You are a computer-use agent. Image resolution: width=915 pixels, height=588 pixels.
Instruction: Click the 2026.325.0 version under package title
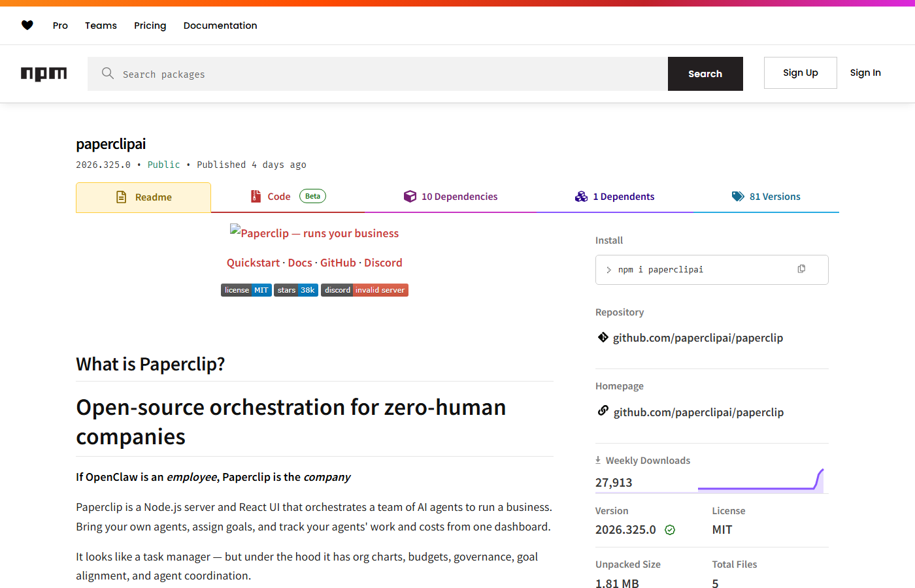103,165
